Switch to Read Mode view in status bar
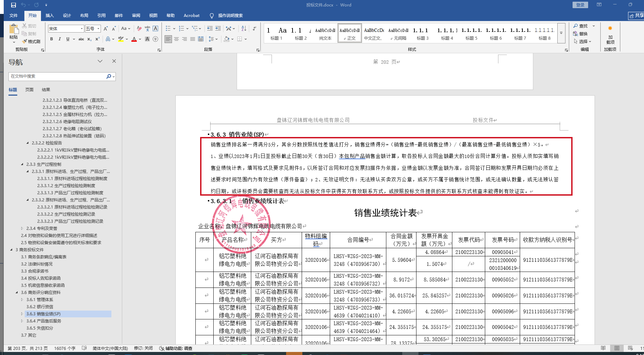644x355 pixels. coord(603,348)
